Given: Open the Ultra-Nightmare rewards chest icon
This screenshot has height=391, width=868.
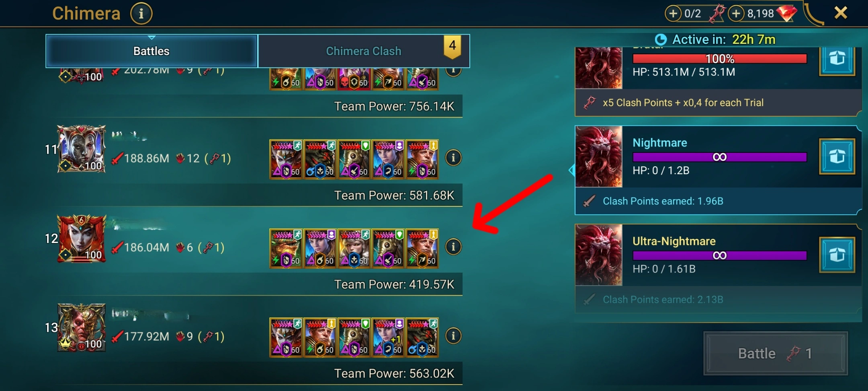Looking at the screenshot, I should [837, 255].
